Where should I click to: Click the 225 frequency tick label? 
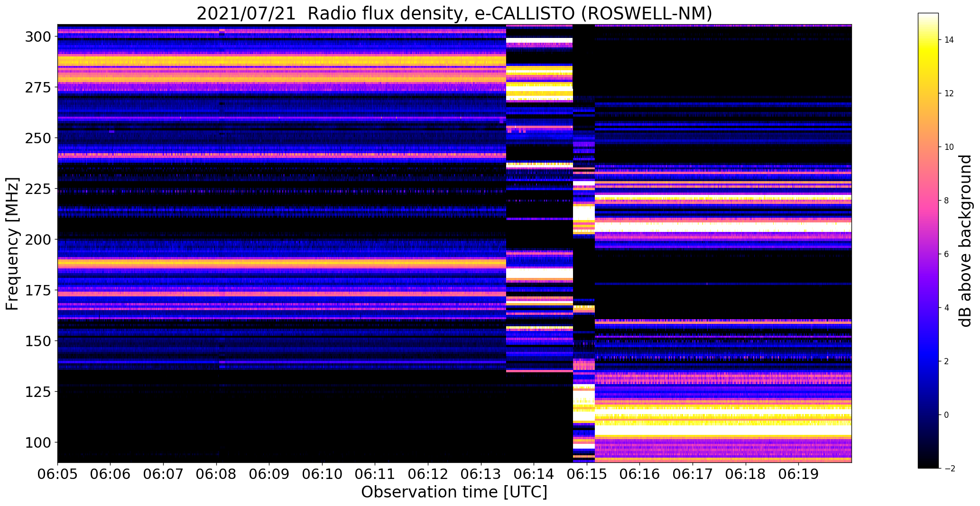tap(37, 189)
